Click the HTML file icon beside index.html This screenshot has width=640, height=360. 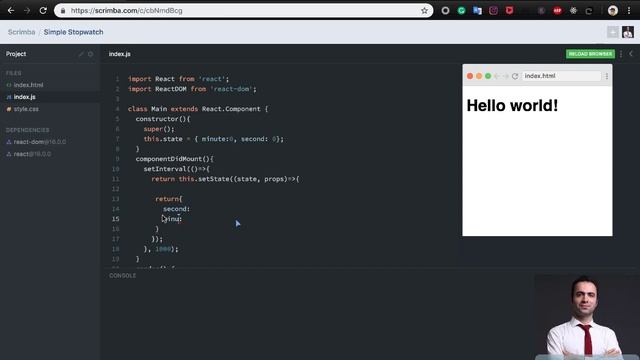click(9, 85)
